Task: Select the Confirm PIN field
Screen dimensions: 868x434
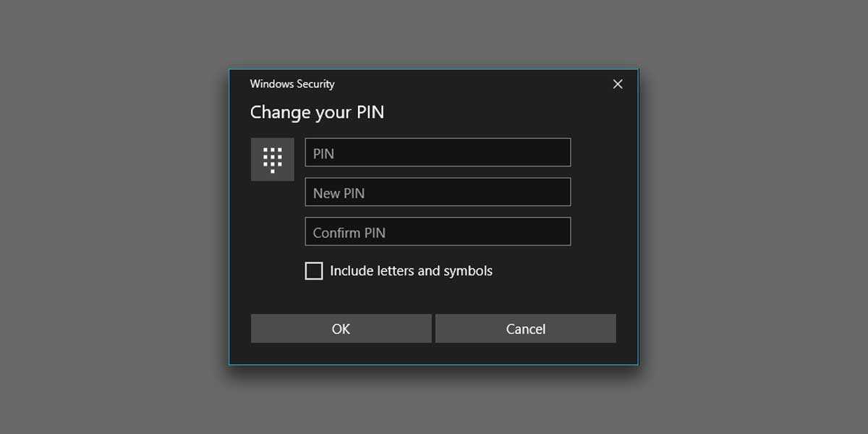Action: 438,232
